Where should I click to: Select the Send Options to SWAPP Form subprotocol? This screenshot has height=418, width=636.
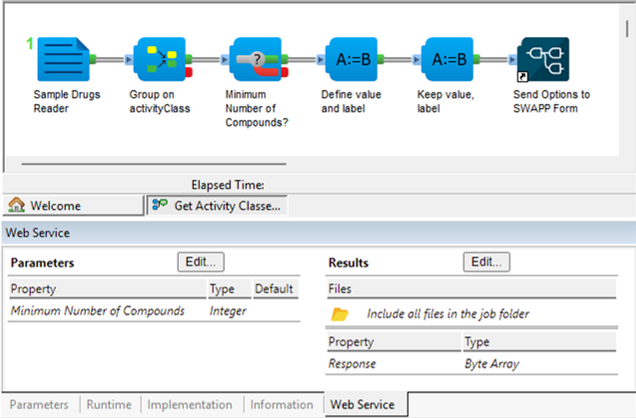point(543,59)
